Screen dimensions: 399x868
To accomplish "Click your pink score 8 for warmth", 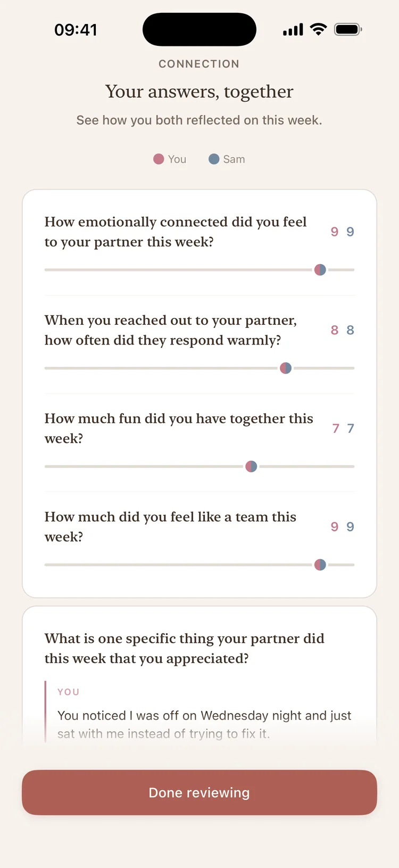I will (335, 330).
